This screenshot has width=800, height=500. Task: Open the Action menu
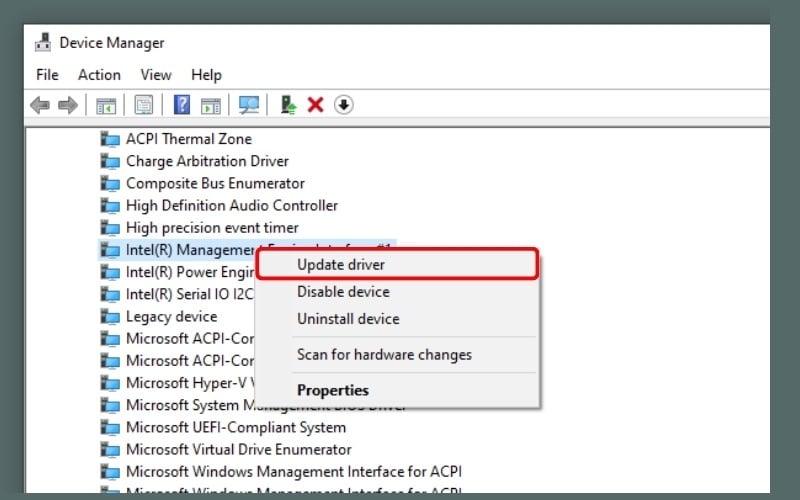pos(99,75)
